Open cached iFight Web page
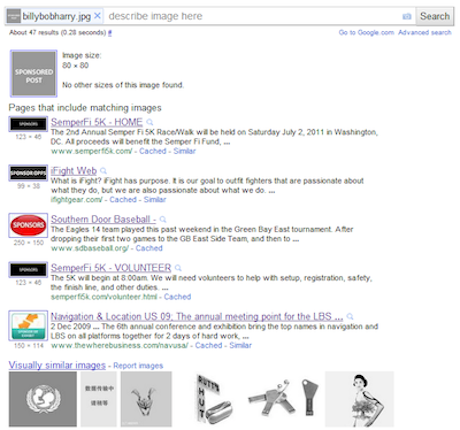This screenshot has width=460, height=430. point(123,200)
